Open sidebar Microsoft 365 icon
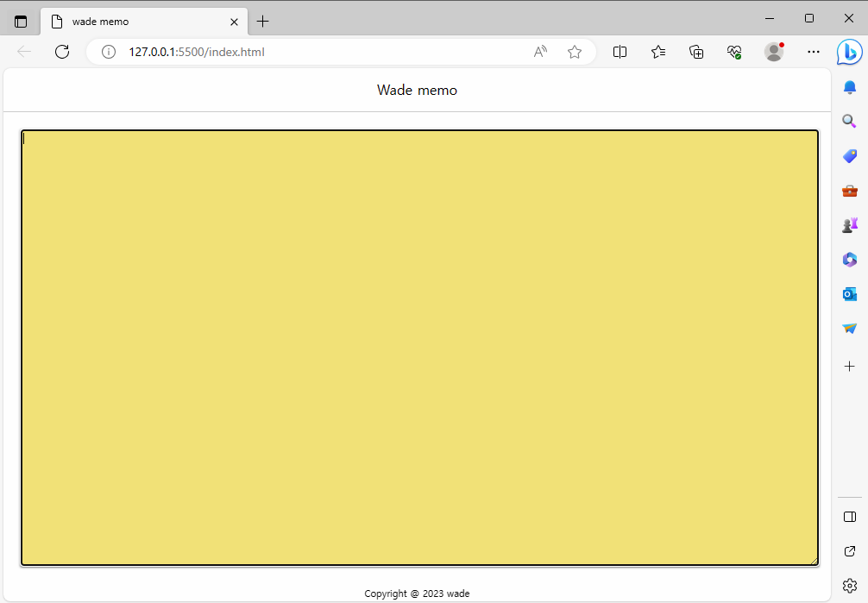Viewport: 868px width, 603px height. 850,259
